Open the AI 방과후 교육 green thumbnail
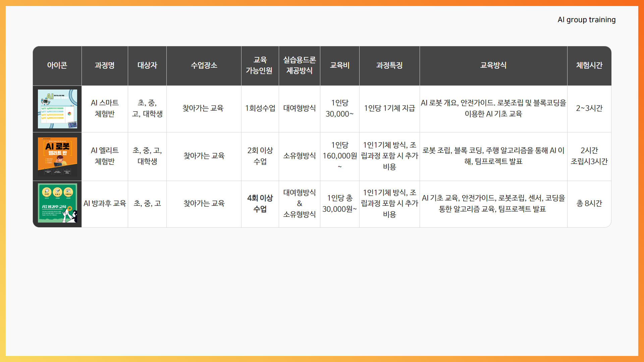 57,203
